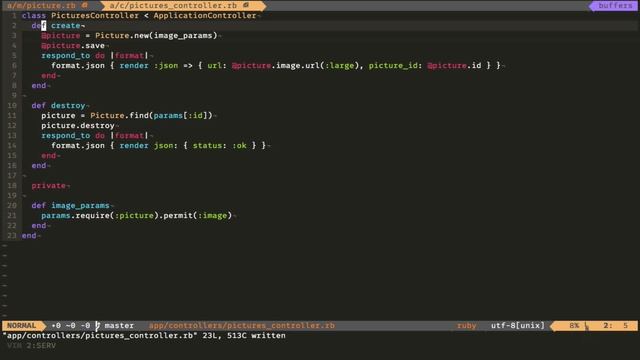Click the app/controllers/pictures_controller.rb statusline path

242,326
